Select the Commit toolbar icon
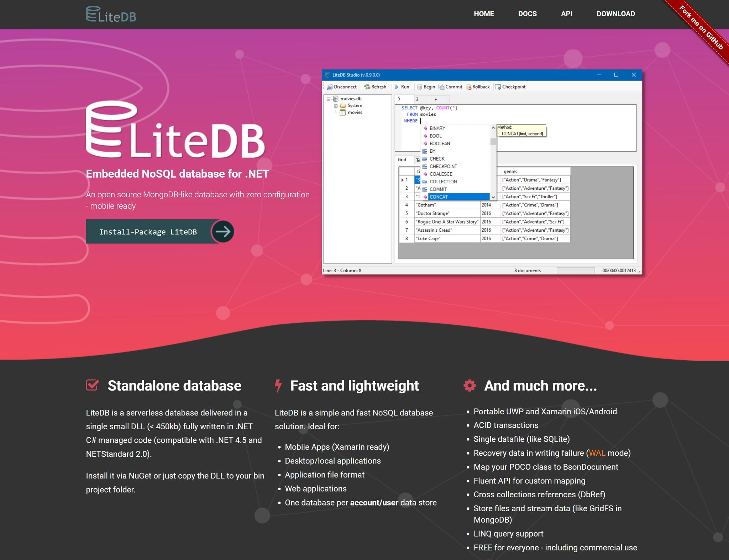This screenshot has height=560, width=729. 441,87
